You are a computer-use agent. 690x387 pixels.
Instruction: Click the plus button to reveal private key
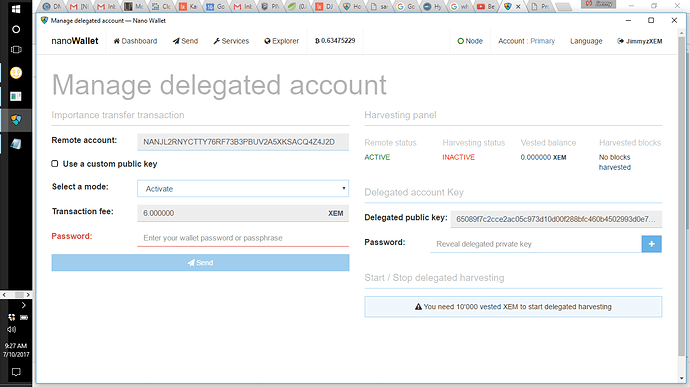coord(651,244)
